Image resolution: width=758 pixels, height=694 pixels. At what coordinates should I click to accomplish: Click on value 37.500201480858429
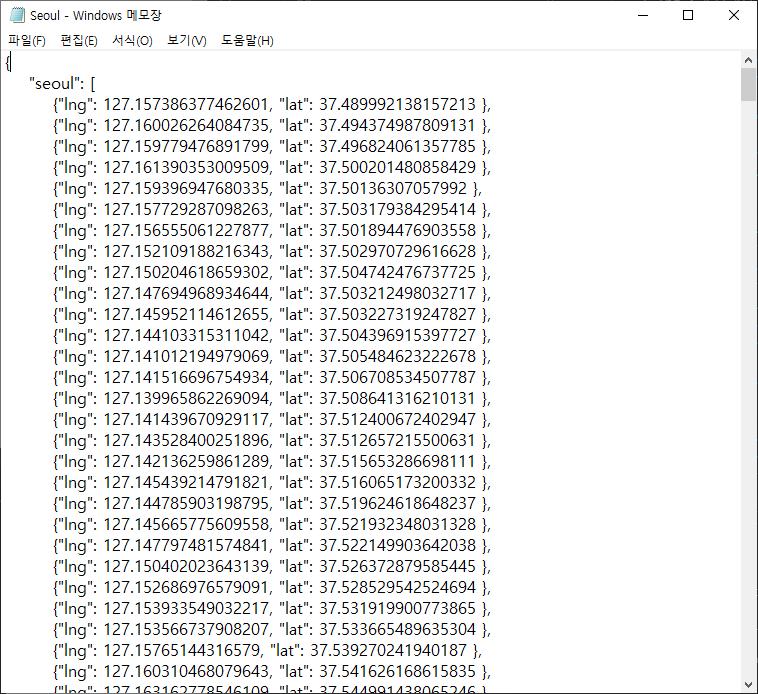coord(397,168)
